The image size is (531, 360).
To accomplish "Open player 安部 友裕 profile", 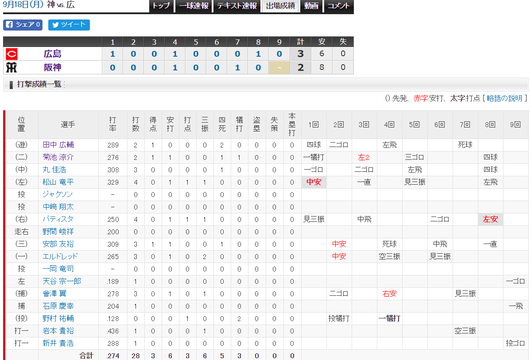I will pos(58,244).
